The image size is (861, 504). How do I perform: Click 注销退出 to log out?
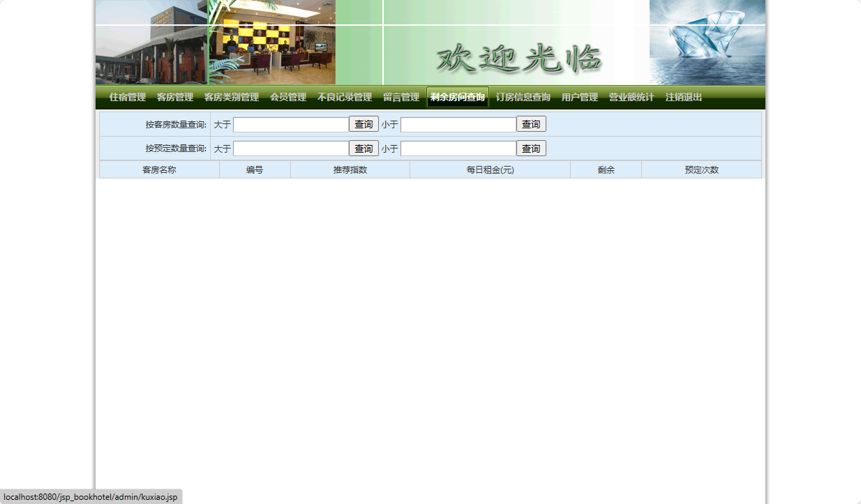(x=683, y=98)
